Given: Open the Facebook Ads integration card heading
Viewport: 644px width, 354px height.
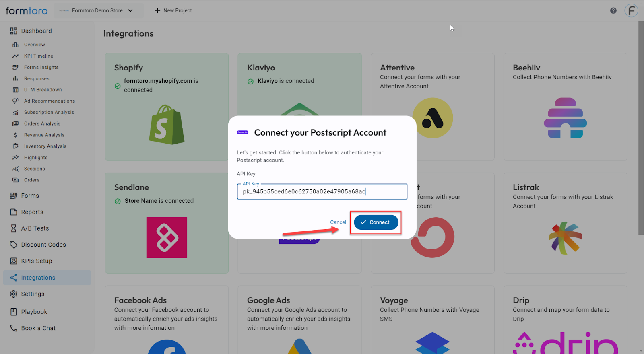Looking at the screenshot, I should tap(140, 300).
